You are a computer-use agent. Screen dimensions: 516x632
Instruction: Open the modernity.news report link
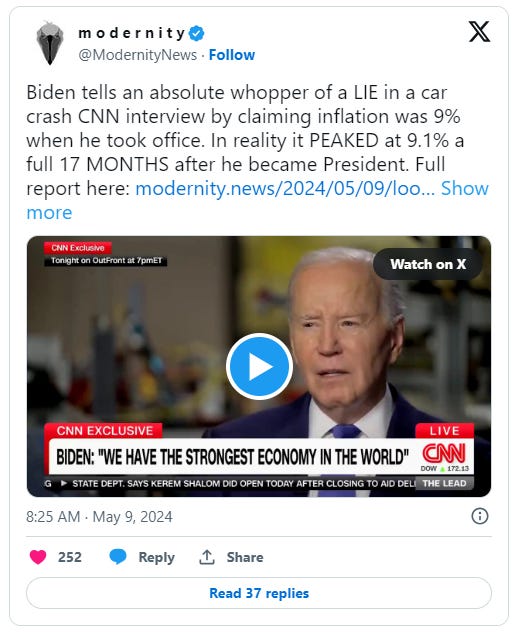click(285, 188)
